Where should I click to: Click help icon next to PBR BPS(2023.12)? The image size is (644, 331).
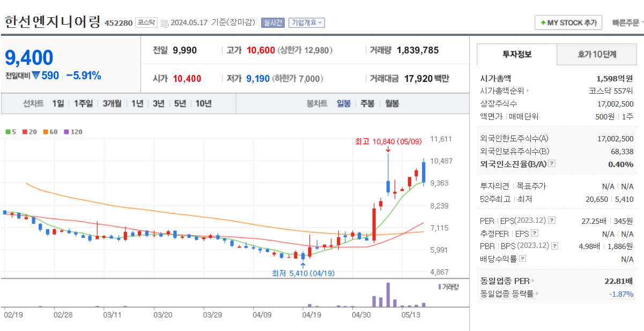tap(555, 246)
